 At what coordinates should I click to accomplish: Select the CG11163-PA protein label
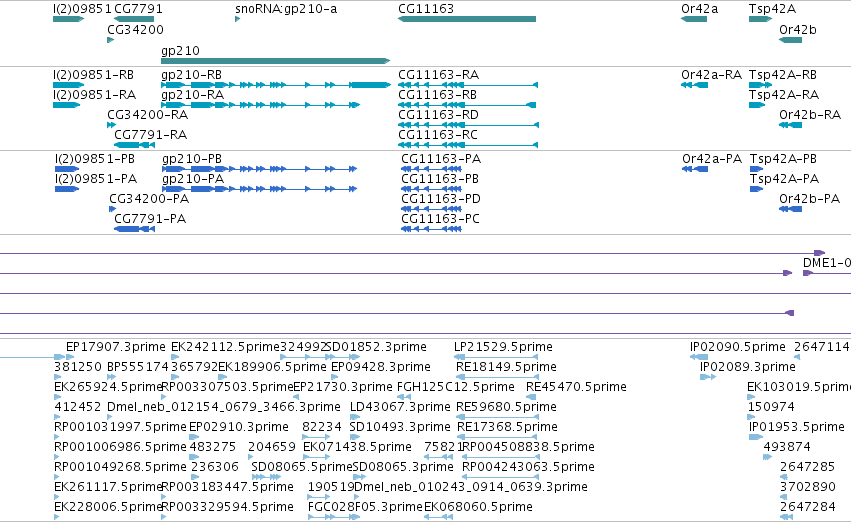441,159
